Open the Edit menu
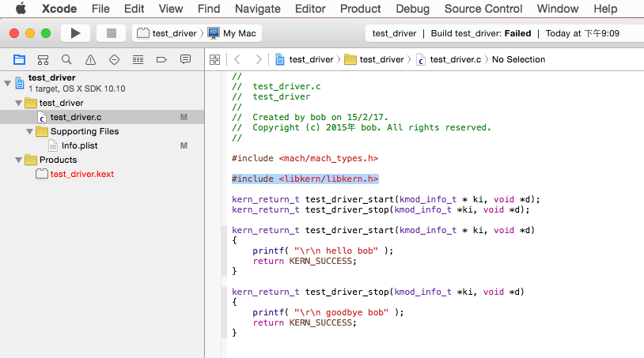The height and width of the screenshot is (358, 644). 134,9
